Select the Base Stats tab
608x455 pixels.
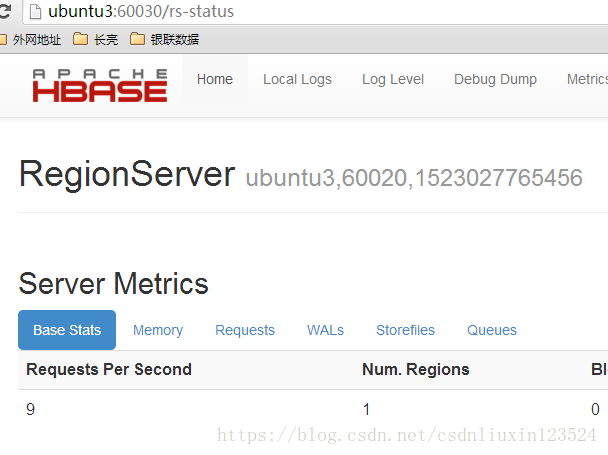(x=67, y=330)
